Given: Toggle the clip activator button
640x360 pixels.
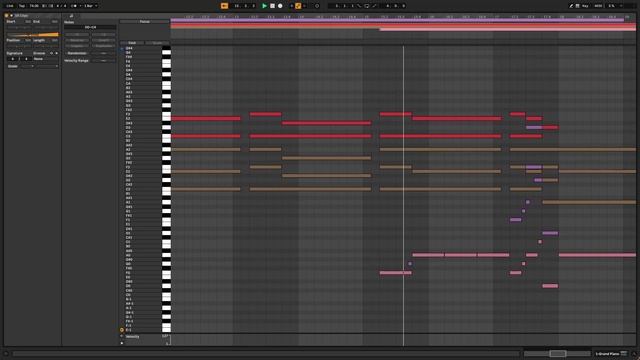Looking at the screenshot, I should 6,16.
